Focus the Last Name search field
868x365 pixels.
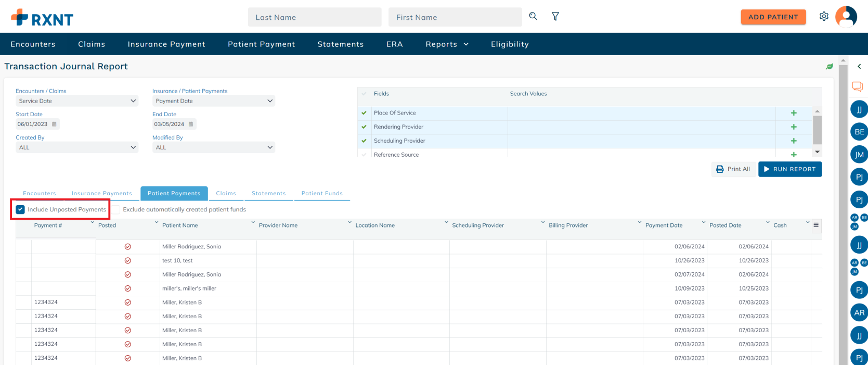315,17
